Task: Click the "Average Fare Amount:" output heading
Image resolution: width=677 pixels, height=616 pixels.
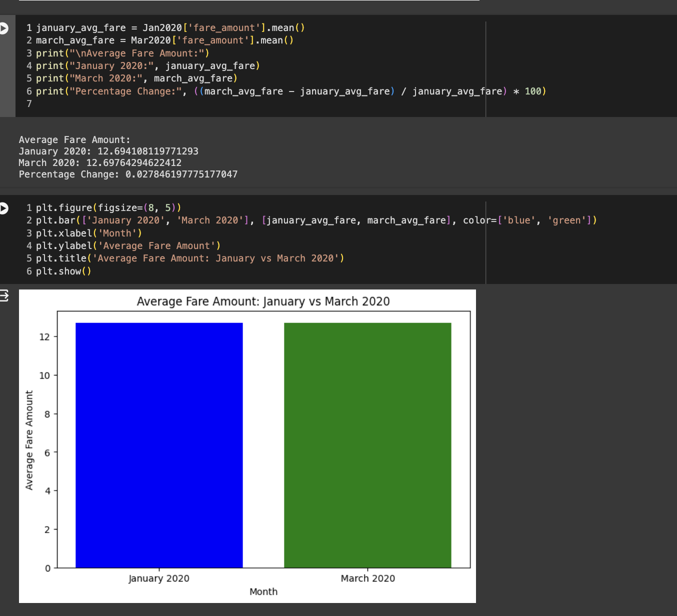Action: [x=74, y=140]
